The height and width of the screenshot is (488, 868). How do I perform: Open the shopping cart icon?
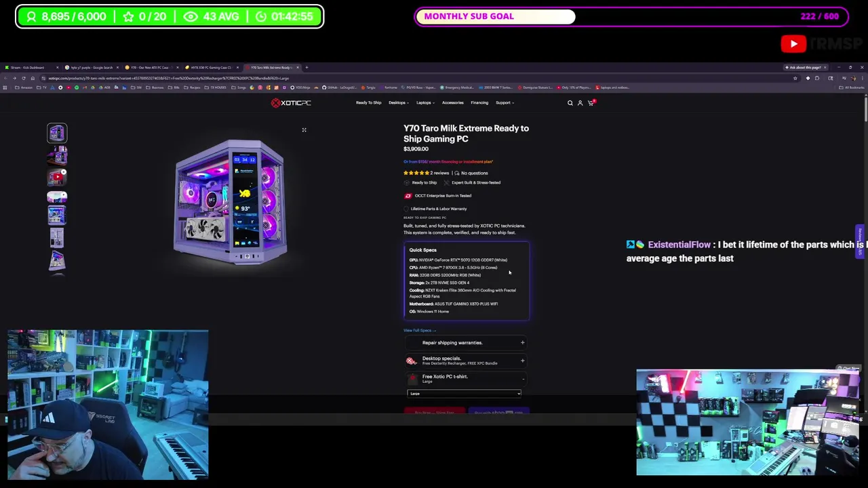pyautogui.click(x=591, y=103)
